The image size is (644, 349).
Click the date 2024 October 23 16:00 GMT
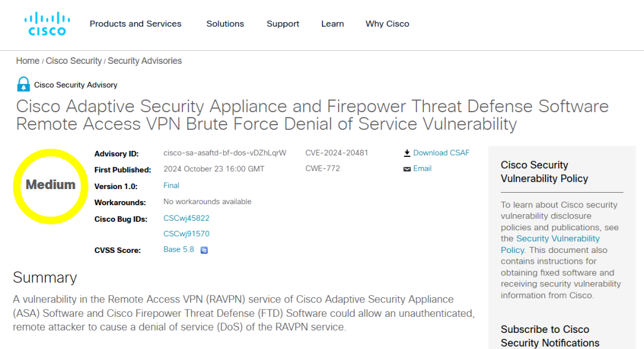coord(214,169)
